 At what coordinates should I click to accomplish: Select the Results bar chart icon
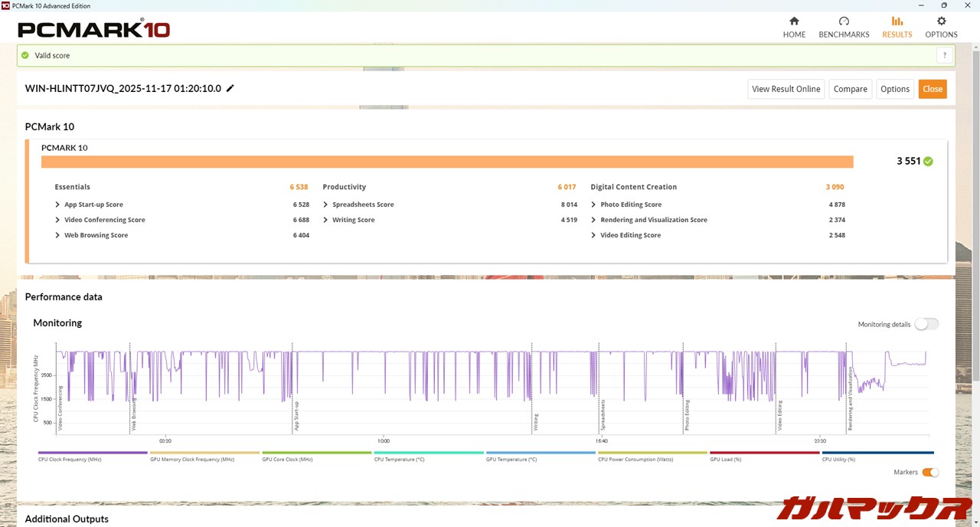[x=897, y=21]
